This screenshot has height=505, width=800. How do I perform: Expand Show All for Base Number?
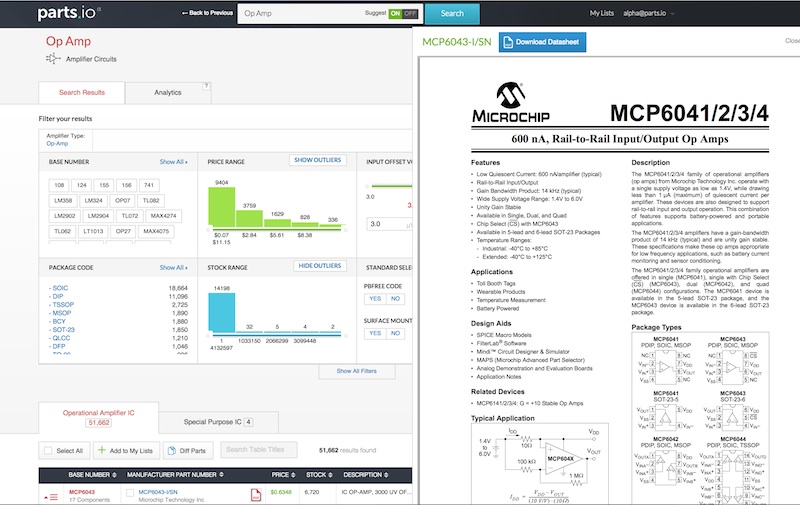[173, 162]
